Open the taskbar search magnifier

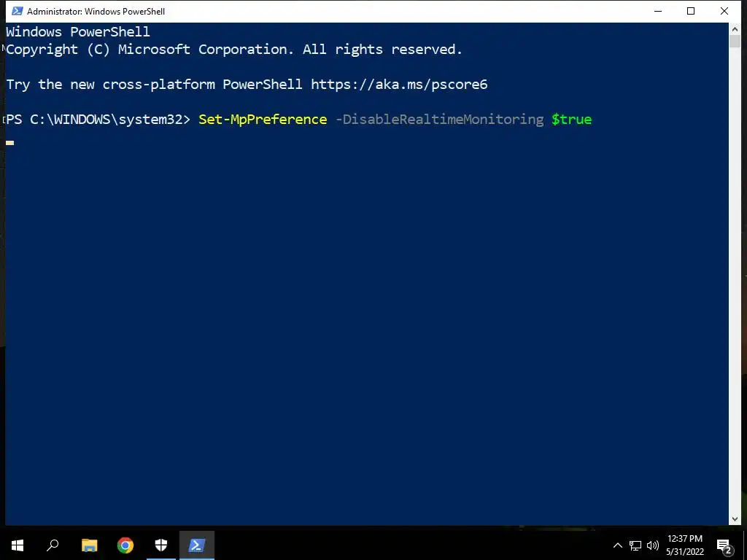click(x=53, y=545)
